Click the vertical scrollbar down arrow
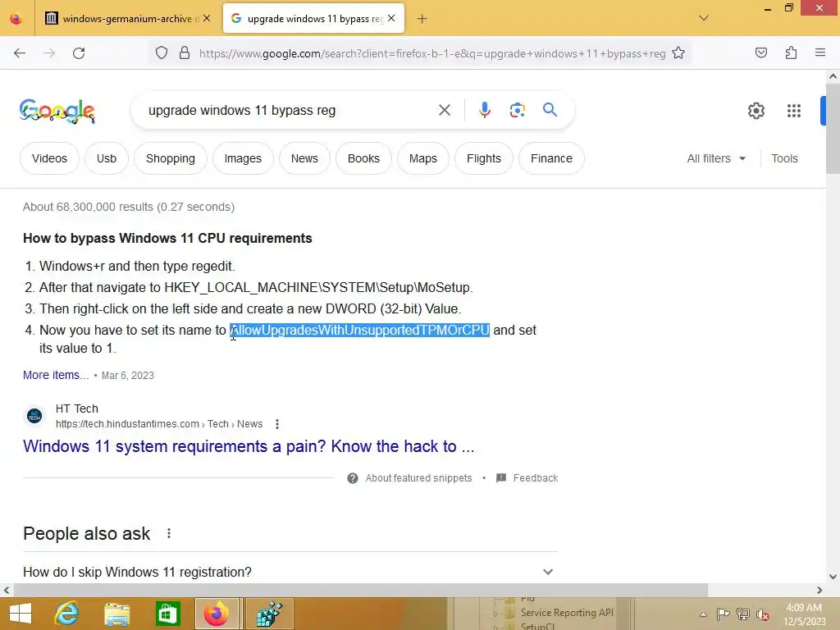This screenshot has width=840, height=630. pyautogui.click(x=833, y=577)
